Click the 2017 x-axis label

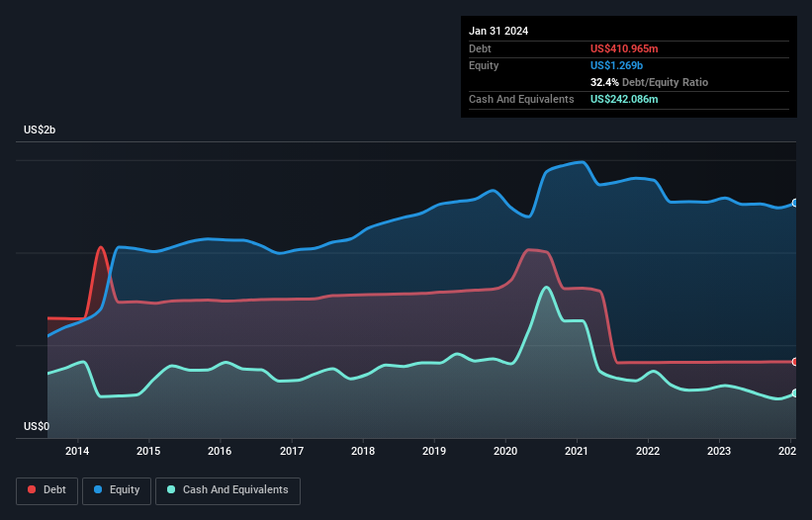[292, 451]
